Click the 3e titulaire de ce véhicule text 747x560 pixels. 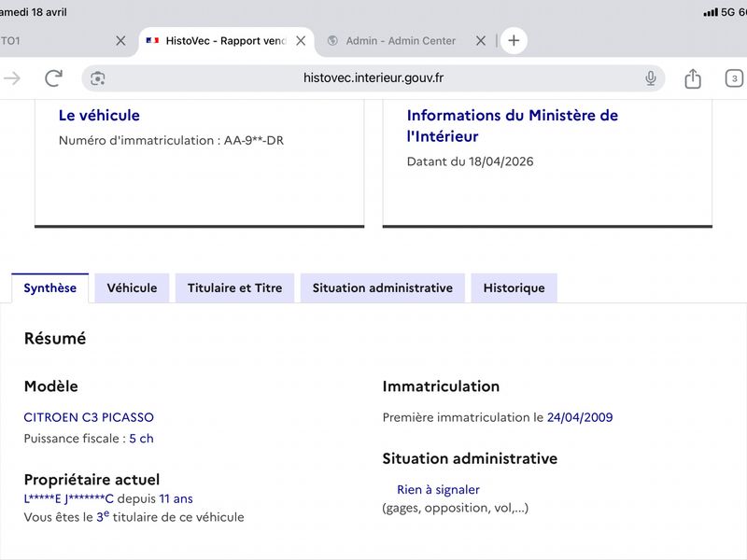pos(170,517)
